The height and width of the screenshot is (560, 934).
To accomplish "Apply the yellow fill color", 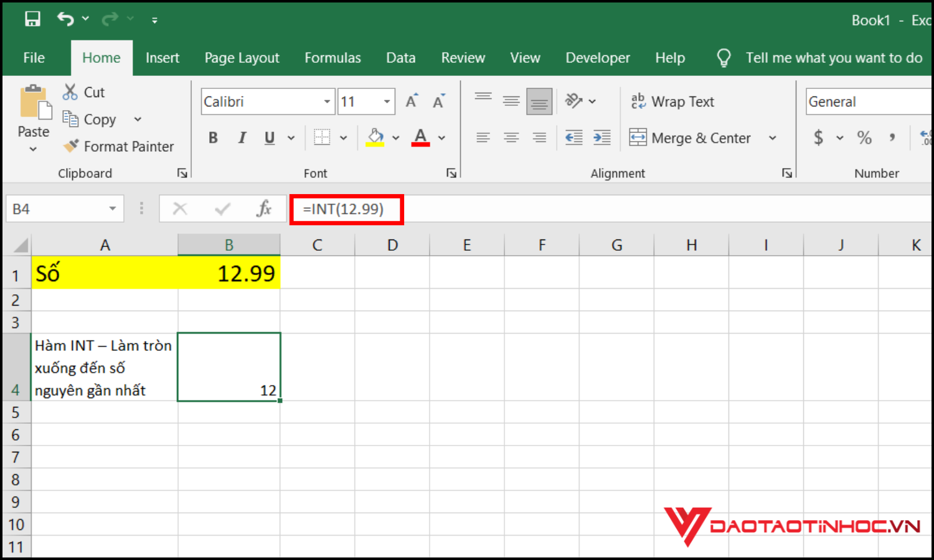I will coord(375,138).
